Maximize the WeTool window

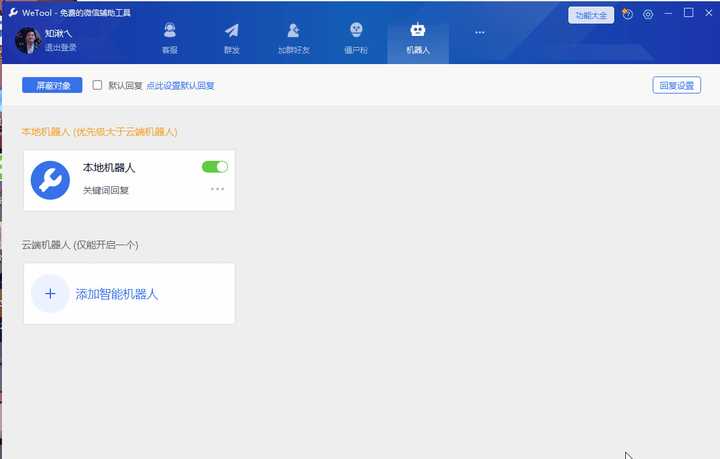coord(688,13)
